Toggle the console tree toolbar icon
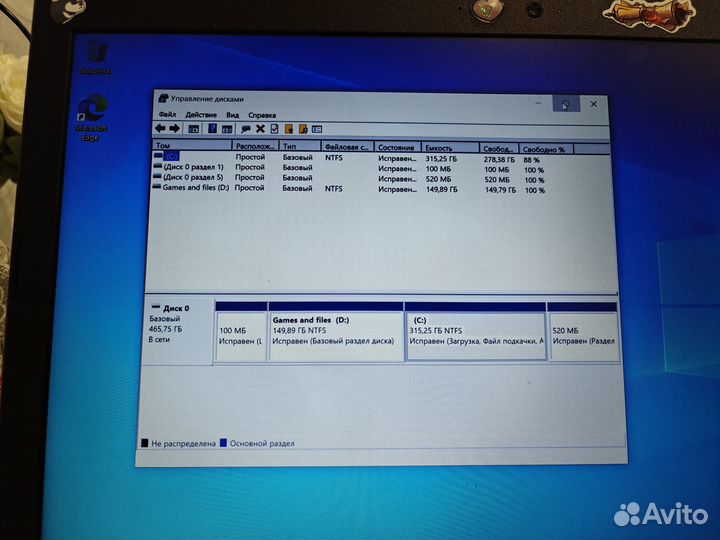This screenshot has width=720, height=540. click(194, 129)
